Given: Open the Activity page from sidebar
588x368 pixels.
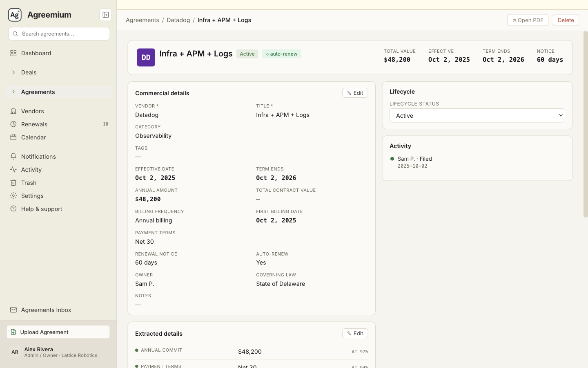Looking at the screenshot, I should [x=59, y=170].
